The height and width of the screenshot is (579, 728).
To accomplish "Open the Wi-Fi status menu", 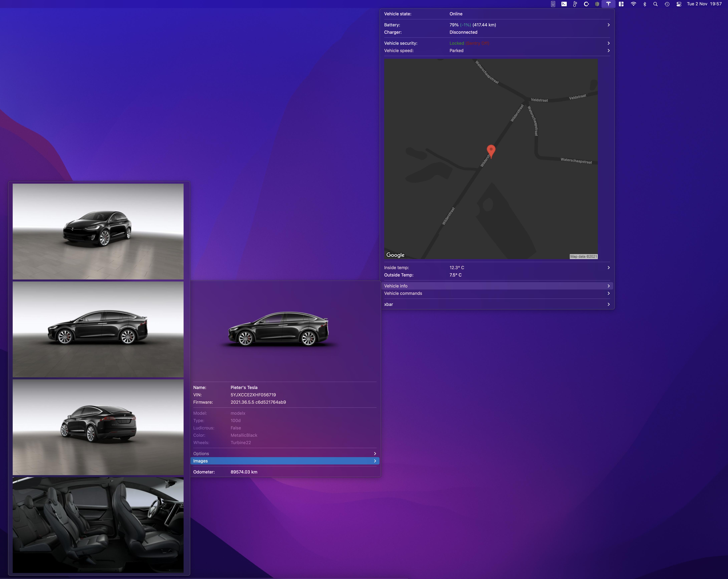I will coord(634,4).
